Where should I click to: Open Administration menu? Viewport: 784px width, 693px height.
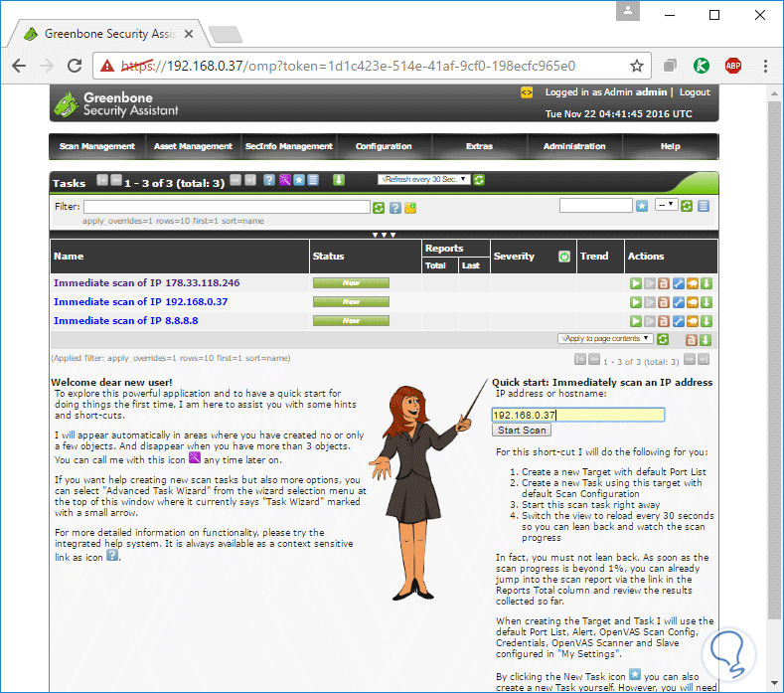click(574, 146)
